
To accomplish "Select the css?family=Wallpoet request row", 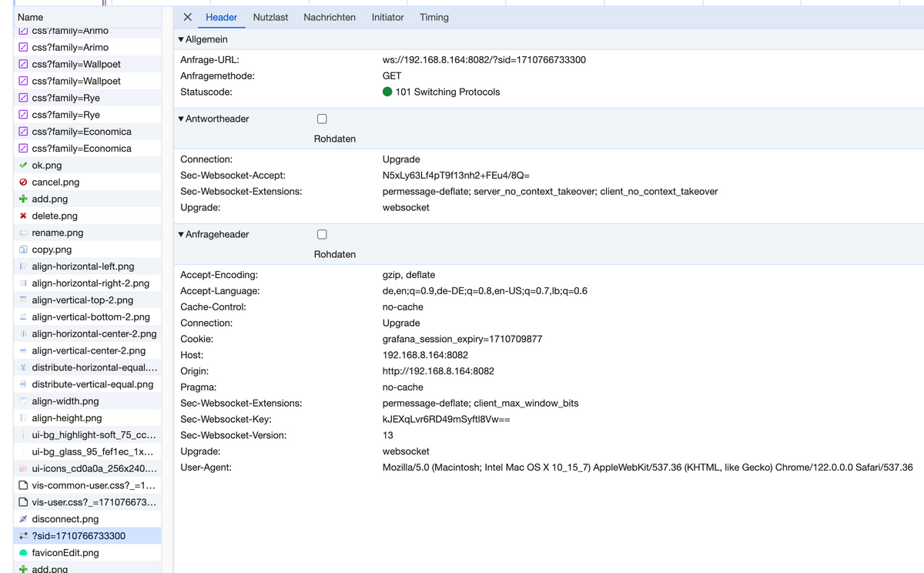I will point(76,65).
